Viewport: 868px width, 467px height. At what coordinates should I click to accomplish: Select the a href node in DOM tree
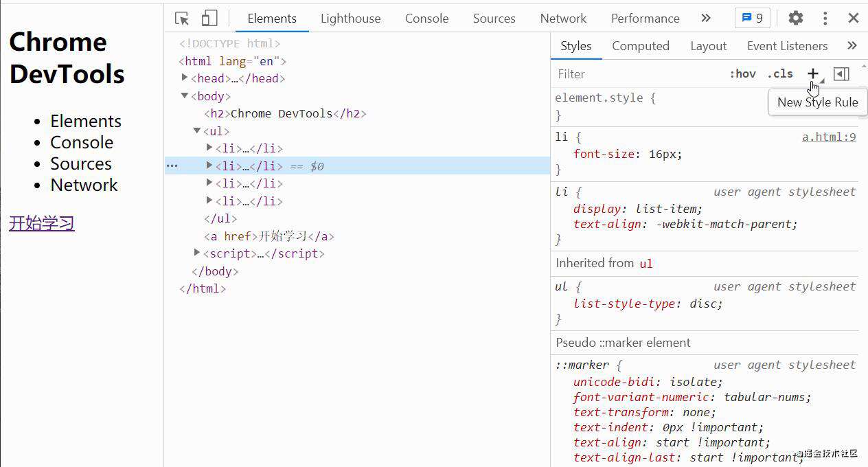tap(269, 236)
